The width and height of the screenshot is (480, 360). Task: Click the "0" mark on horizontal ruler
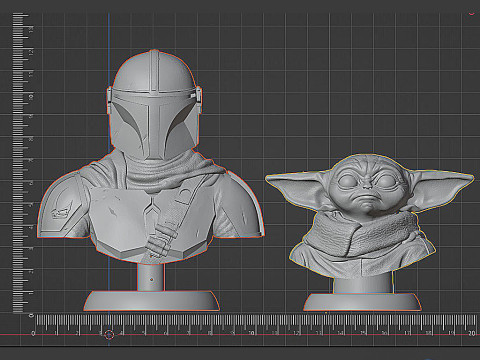33,333
